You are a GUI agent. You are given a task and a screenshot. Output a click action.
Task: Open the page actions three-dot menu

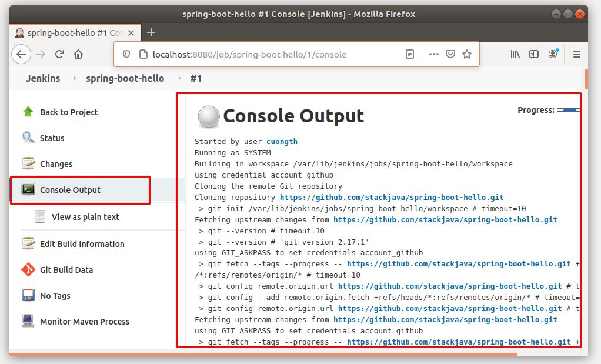pyautogui.click(x=434, y=55)
